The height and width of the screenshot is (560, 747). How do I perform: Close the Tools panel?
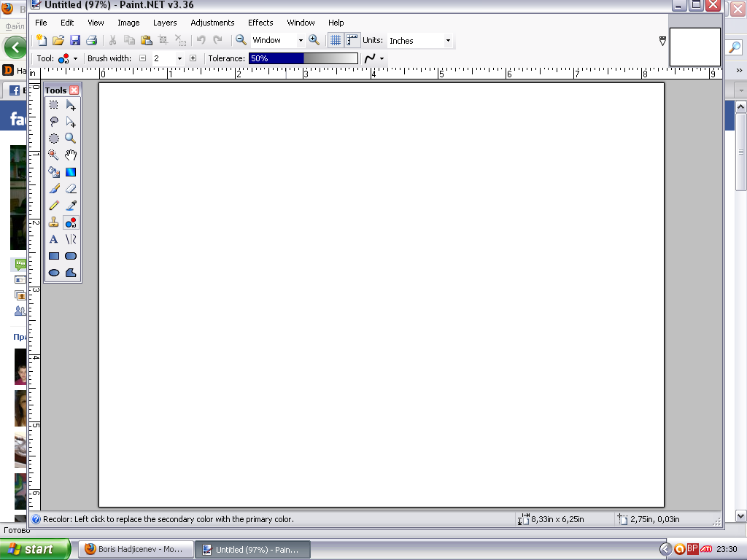74,90
